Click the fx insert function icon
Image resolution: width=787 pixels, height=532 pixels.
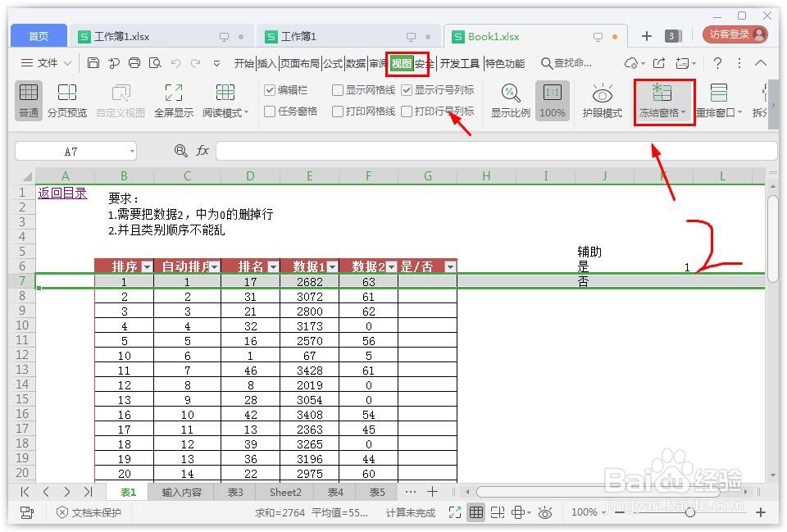(201, 150)
